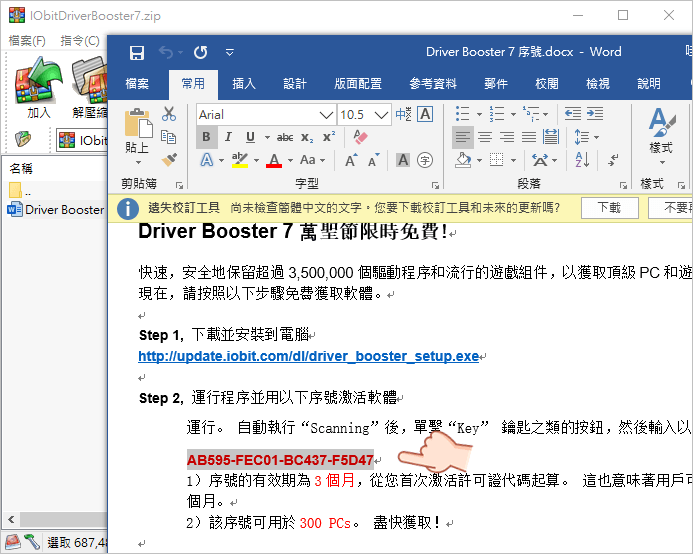This screenshot has height=554, width=693.
Task: Open 檔案(F) menu in WinRAR
Action: coord(27,41)
